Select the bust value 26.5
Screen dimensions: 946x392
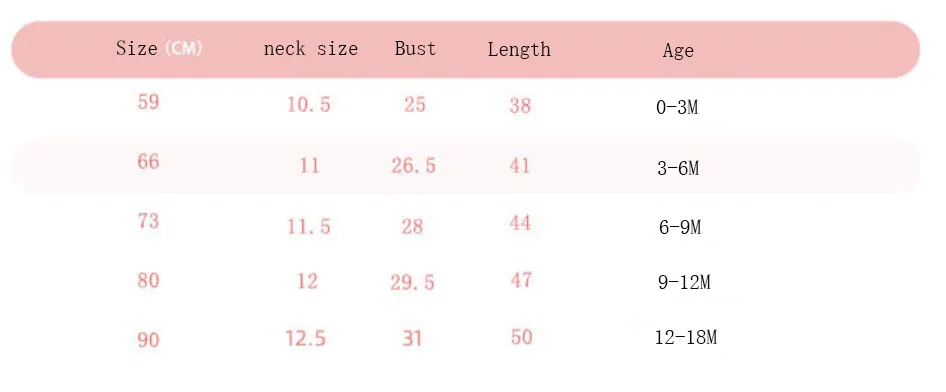click(x=413, y=165)
